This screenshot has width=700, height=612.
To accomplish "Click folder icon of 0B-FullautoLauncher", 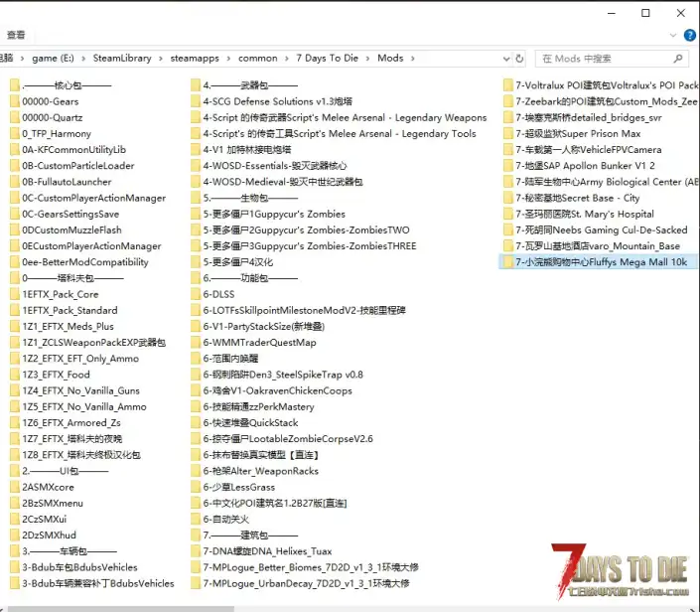I will (x=14, y=182).
